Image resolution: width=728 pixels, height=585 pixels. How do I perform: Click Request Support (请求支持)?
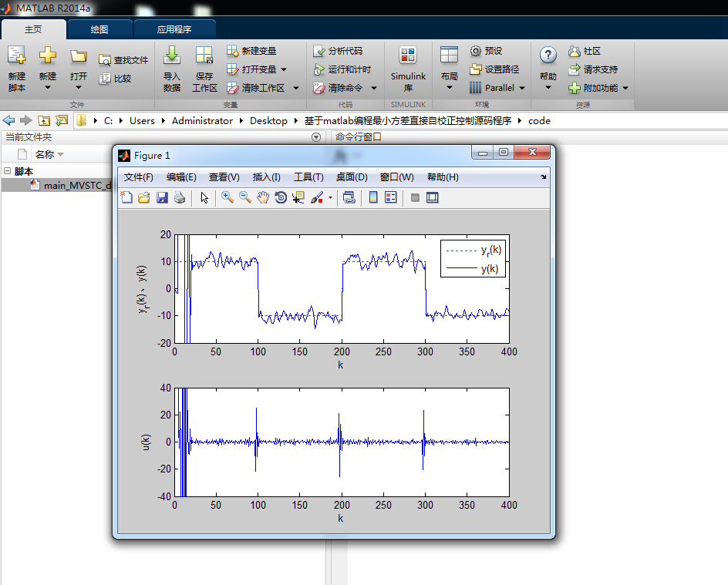click(593, 69)
